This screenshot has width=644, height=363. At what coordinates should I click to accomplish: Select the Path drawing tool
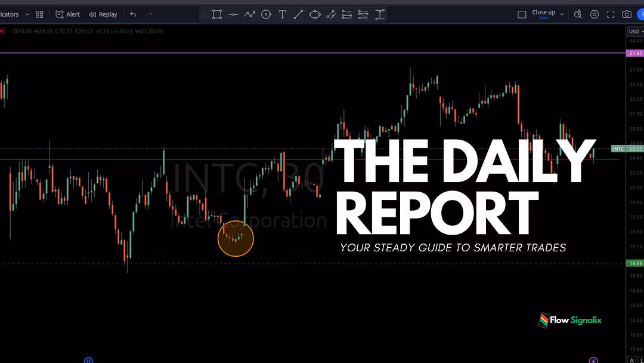click(x=250, y=14)
